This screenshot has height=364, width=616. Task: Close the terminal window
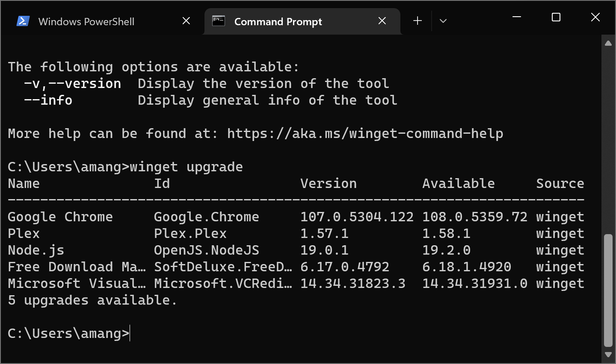(595, 17)
